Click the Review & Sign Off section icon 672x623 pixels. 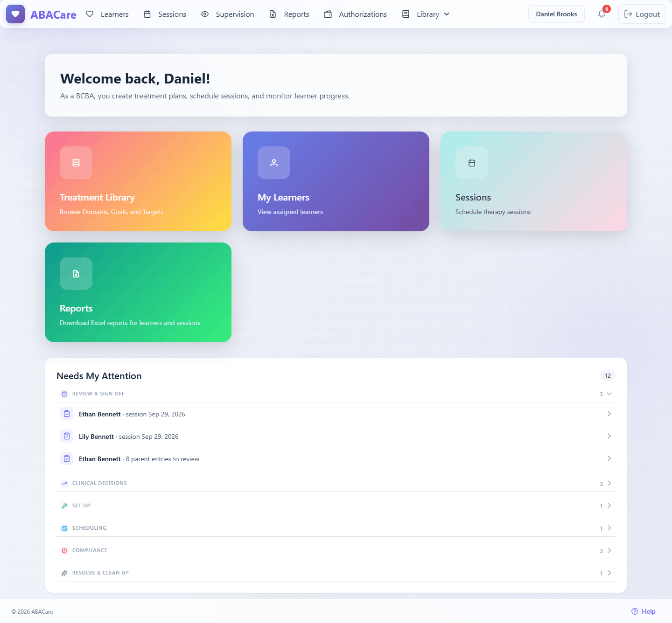click(x=64, y=394)
